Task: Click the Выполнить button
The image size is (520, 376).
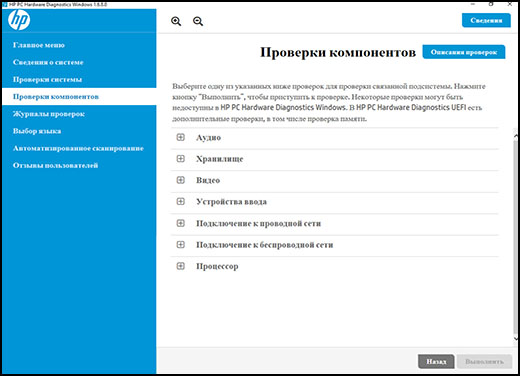Action: coord(484,361)
